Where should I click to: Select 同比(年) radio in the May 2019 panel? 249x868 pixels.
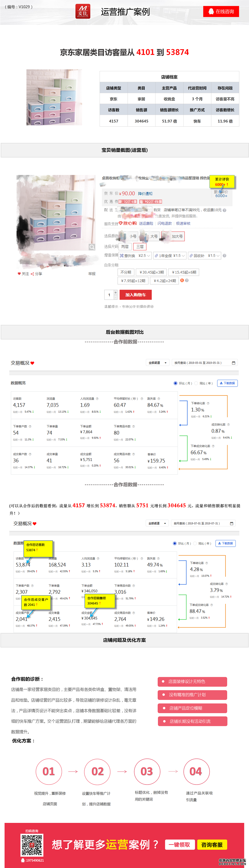point(196,383)
